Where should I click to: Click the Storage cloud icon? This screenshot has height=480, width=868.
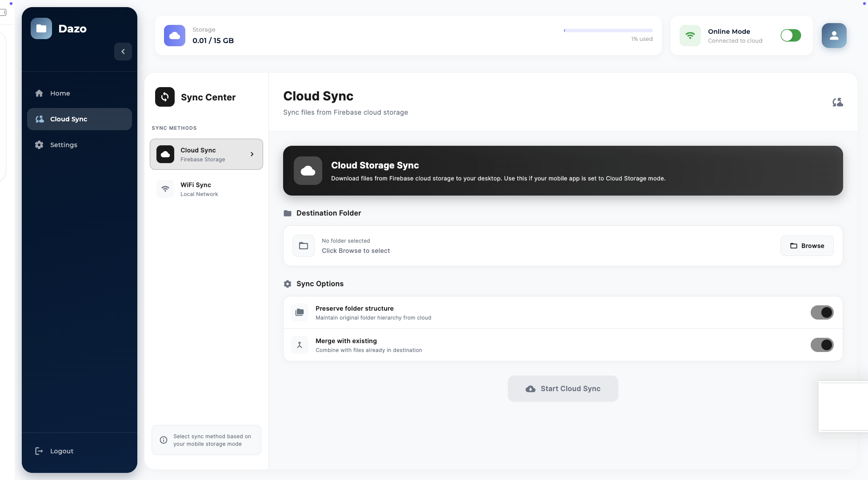pyautogui.click(x=175, y=36)
